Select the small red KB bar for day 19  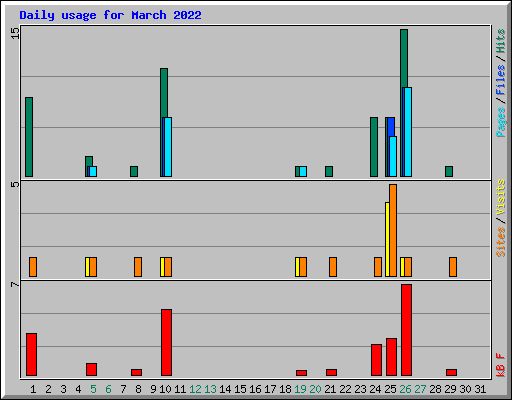(x=301, y=373)
